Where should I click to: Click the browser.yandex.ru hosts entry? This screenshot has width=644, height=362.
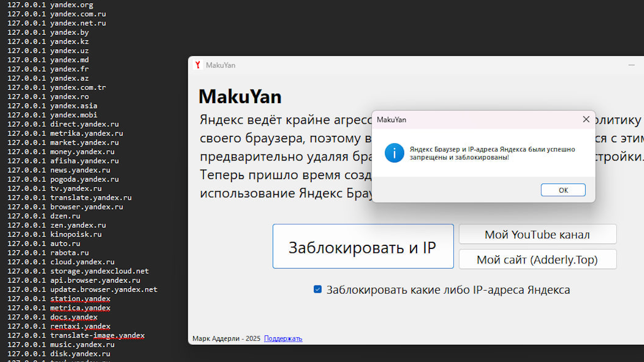click(65, 207)
